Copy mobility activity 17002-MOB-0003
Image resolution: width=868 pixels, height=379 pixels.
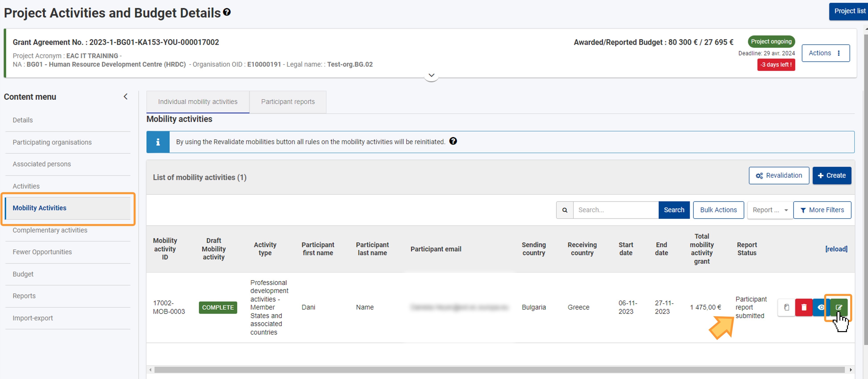pyautogui.click(x=786, y=307)
